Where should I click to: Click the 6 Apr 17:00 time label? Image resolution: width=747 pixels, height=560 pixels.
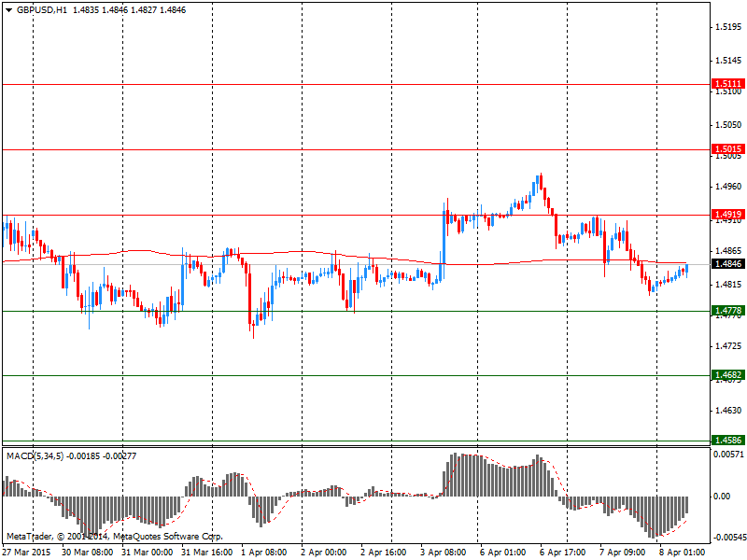(563, 553)
